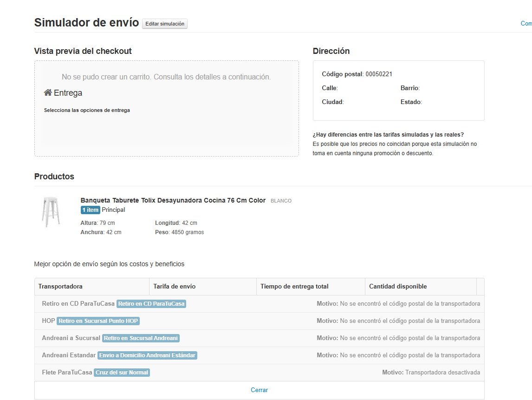Click the white stool product thumbnail
This screenshot has height=400, width=532.
click(x=51, y=212)
